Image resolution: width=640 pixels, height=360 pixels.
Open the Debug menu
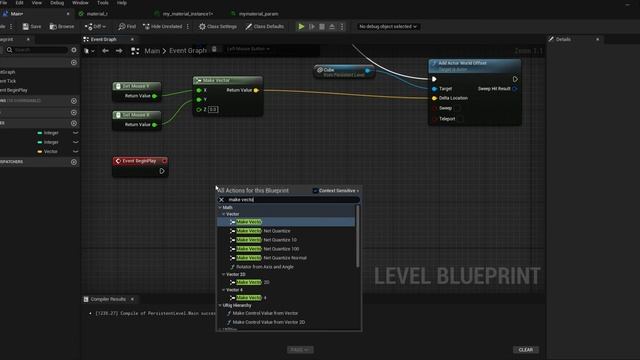click(x=57, y=3)
